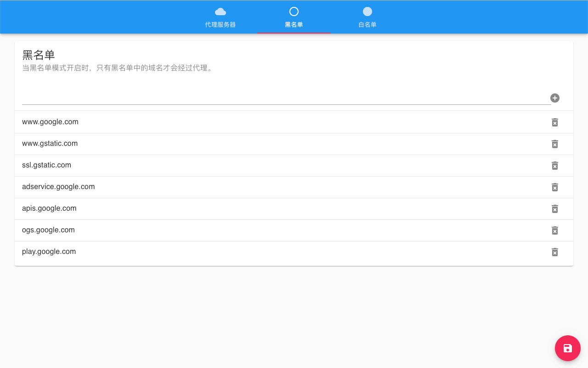Save changes using the bottom-right button
Image resolution: width=588 pixels, height=368 pixels.
pos(567,348)
